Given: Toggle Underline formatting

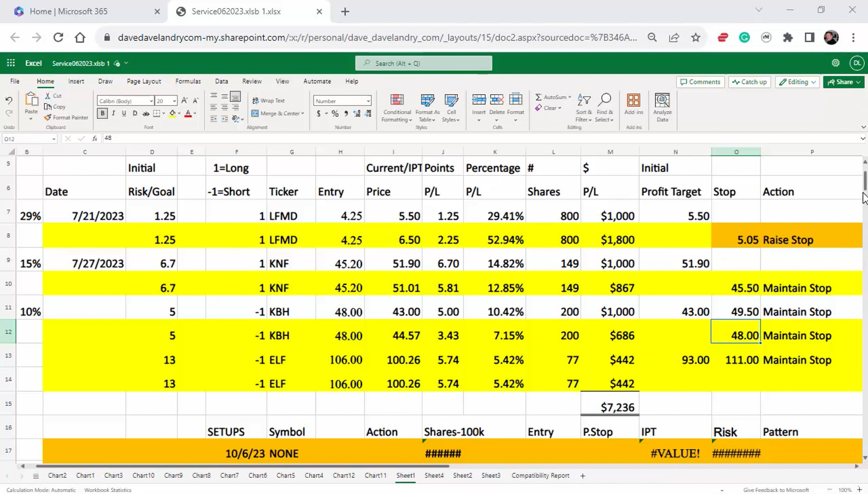Looking at the screenshot, I should pyautogui.click(x=124, y=113).
